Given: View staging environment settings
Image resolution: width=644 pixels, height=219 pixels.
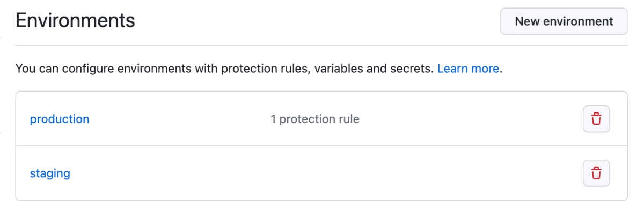Looking at the screenshot, I should tap(50, 173).
